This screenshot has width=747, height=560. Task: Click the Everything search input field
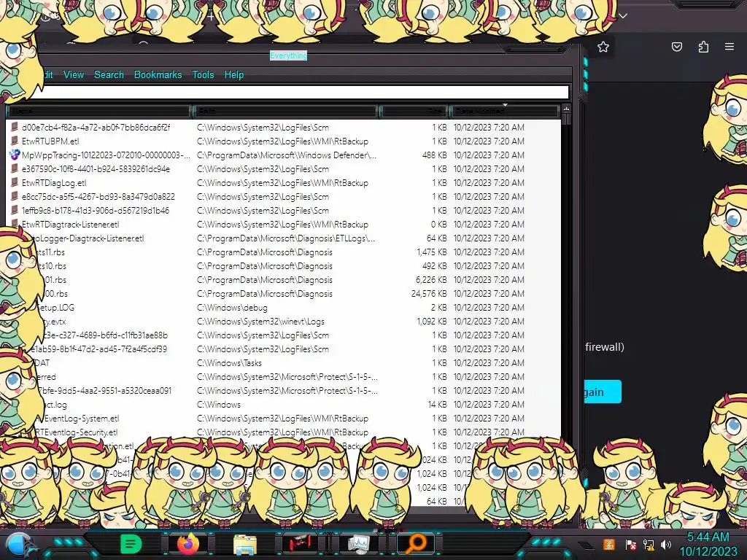(300, 92)
